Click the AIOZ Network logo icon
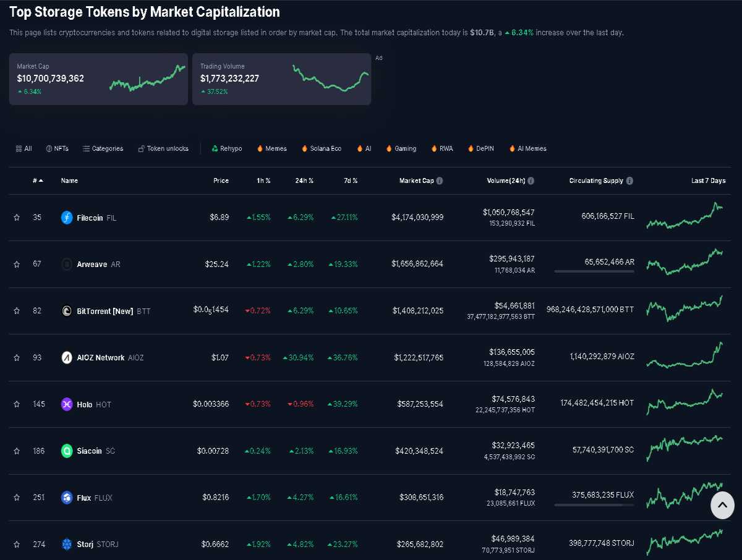This screenshot has height=560, width=742. [67, 357]
